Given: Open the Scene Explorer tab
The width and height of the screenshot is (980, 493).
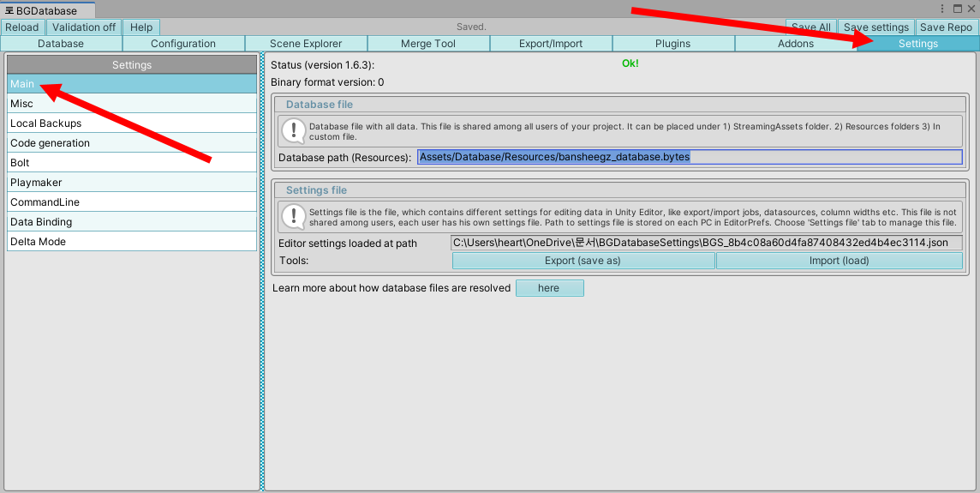Looking at the screenshot, I should pos(306,43).
